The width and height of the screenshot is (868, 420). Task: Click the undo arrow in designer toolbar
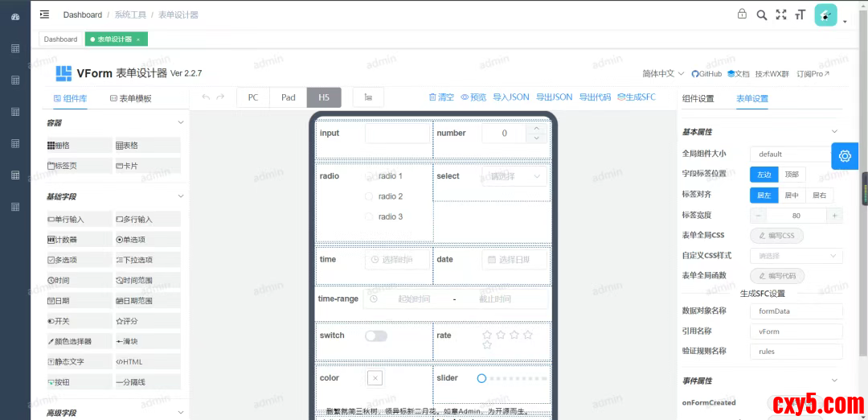tap(207, 97)
